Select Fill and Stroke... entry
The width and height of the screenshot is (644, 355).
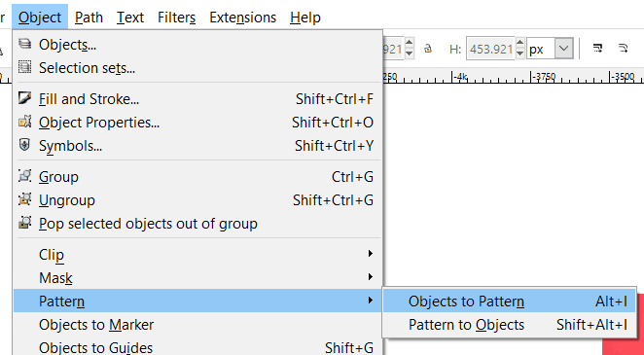(x=197, y=99)
